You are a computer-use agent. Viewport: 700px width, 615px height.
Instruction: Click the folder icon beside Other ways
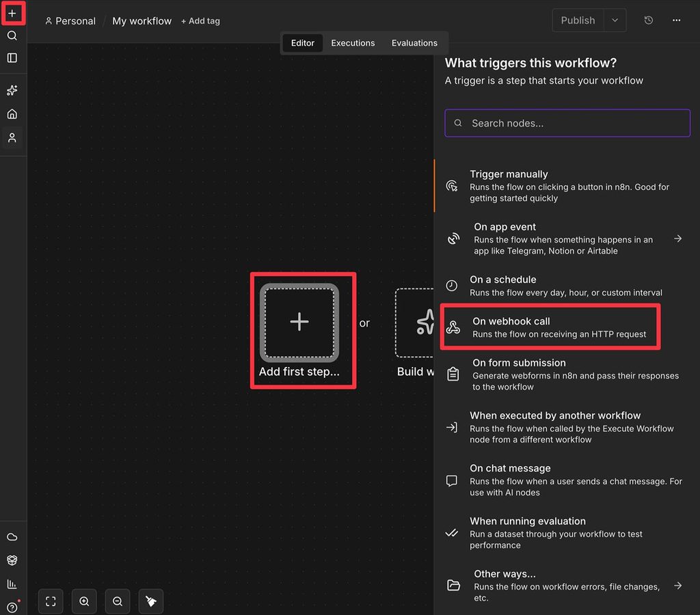[453, 585]
